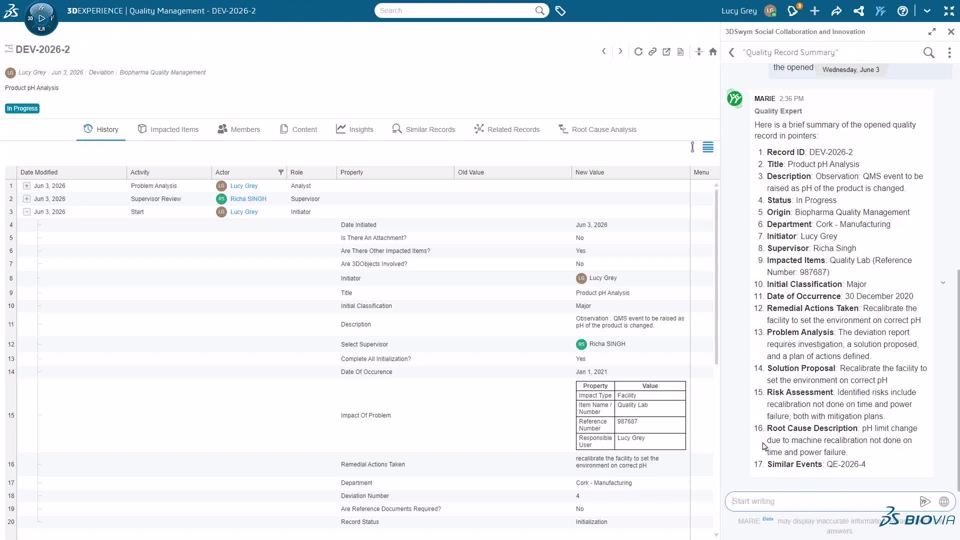
Task: Open the 3DEXPERIENCE compass button
Action: 41,18
